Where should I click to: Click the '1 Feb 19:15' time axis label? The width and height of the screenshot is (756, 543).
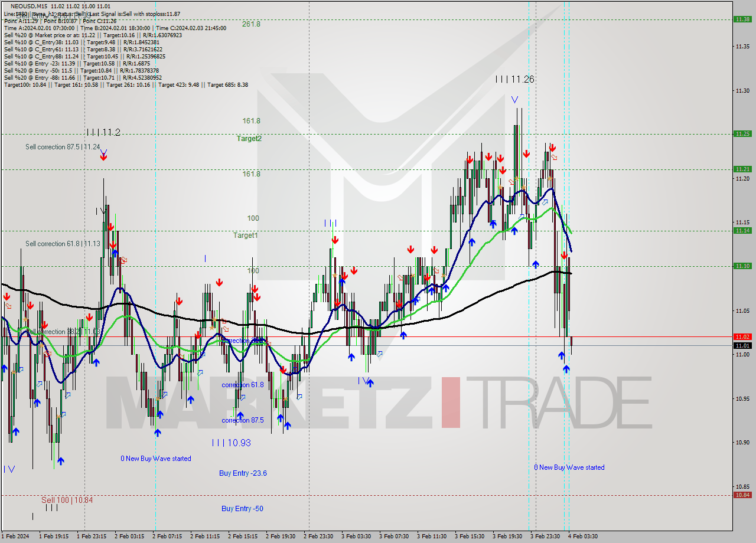[54, 537]
